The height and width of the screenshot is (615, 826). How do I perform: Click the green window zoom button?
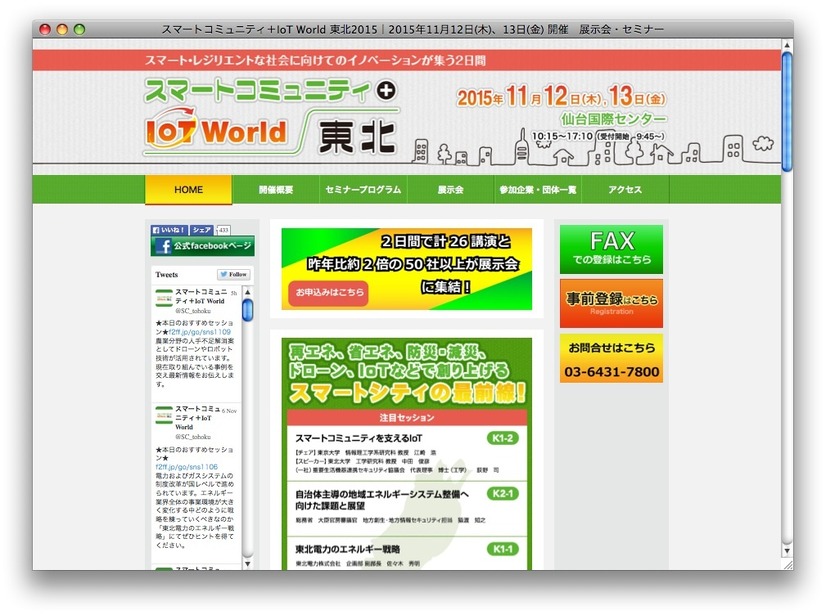(80, 30)
